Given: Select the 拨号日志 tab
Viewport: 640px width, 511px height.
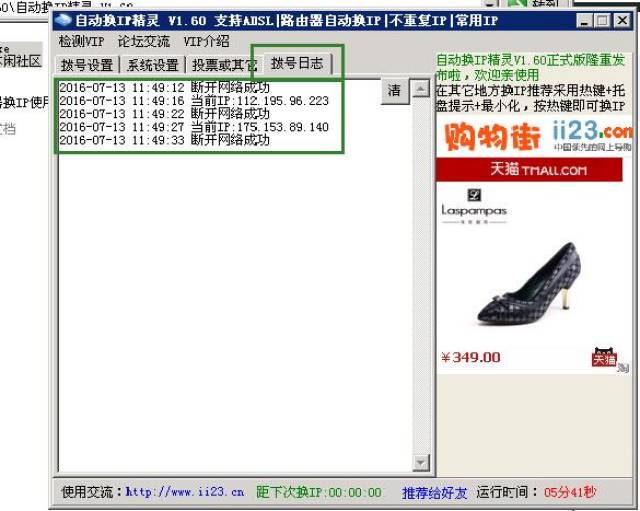Looking at the screenshot, I should (297, 63).
